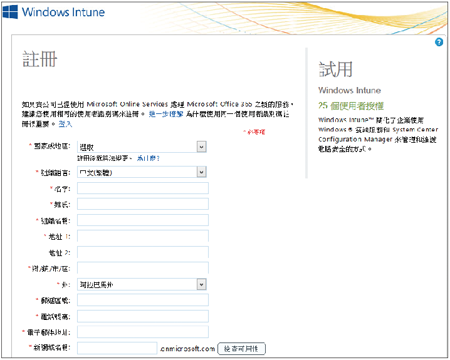Click the city (市/區) input field
The image size is (450, 360).
(x=143, y=268)
